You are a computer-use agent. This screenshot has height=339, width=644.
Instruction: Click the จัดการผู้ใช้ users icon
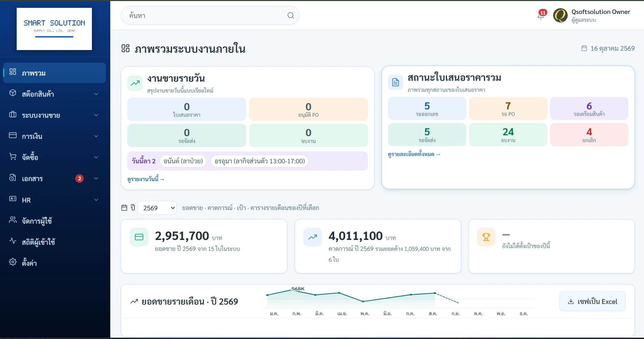tap(13, 220)
